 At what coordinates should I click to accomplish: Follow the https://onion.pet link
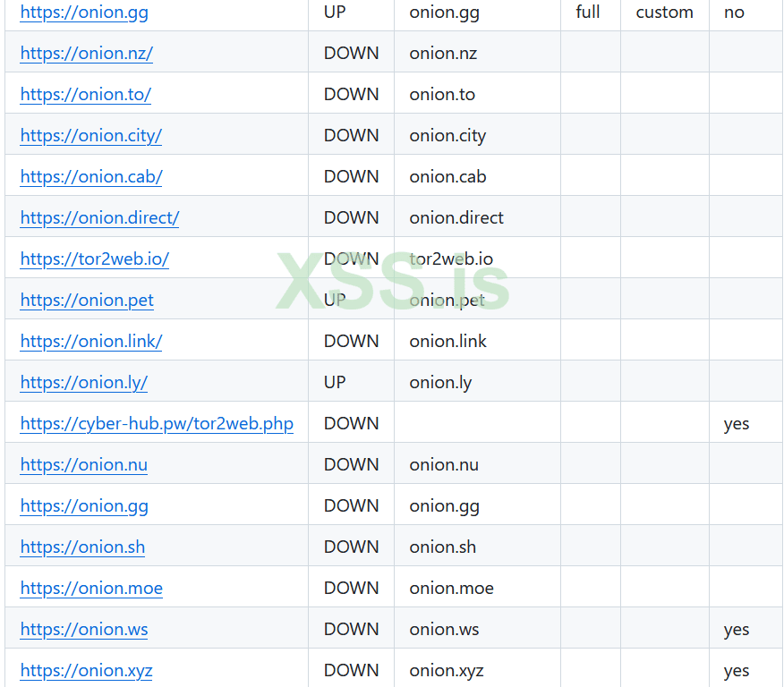coord(87,300)
